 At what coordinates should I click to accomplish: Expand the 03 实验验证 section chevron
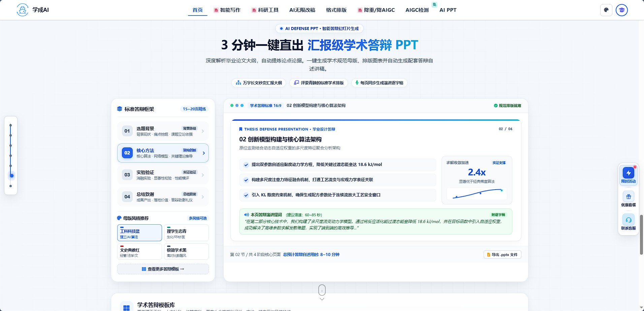tap(203, 175)
